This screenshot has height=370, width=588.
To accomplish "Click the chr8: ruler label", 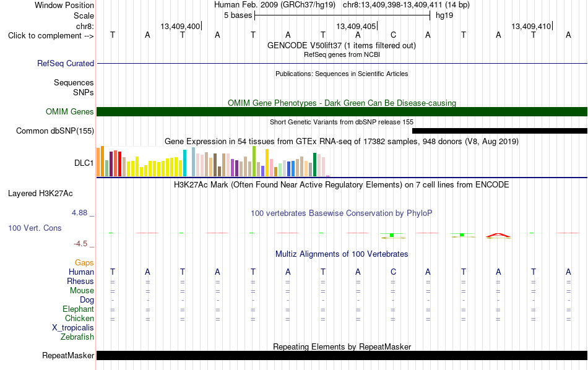I will point(85,26).
